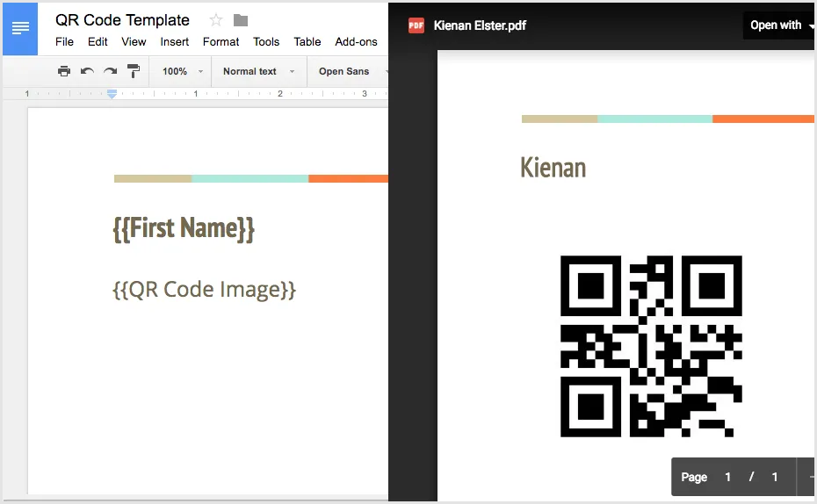Open the Table menu
Image resolution: width=817 pixels, height=504 pixels.
[307, 41]
